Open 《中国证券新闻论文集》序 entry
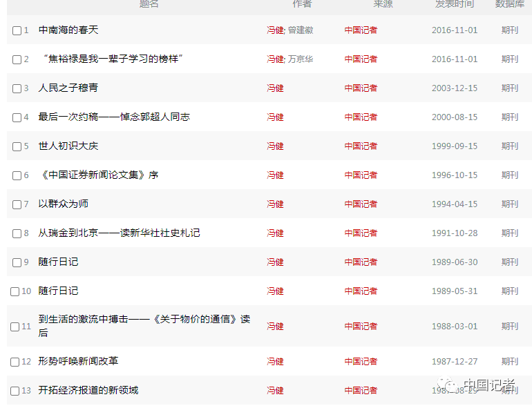Image resolution: width=532 pixels, height=408 pixels. click(98, 175)
